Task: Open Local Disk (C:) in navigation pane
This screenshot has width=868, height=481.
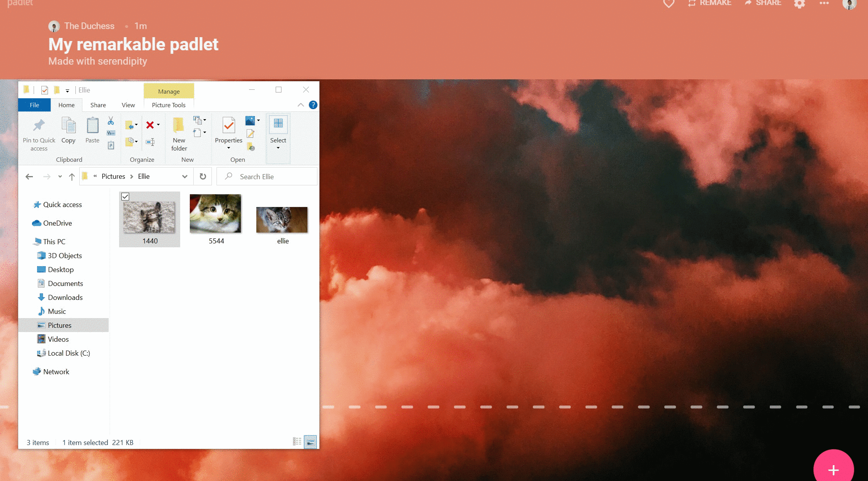Action: [69, 353]
